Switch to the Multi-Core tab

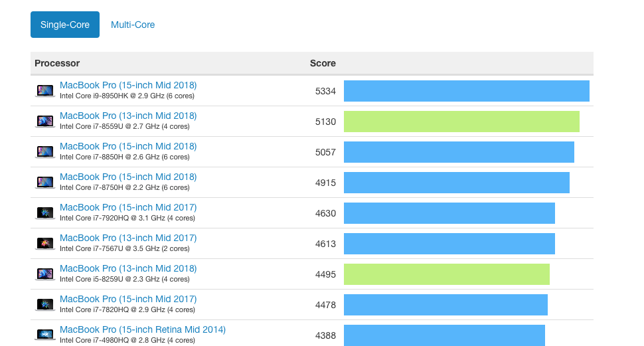coord(133,25)
